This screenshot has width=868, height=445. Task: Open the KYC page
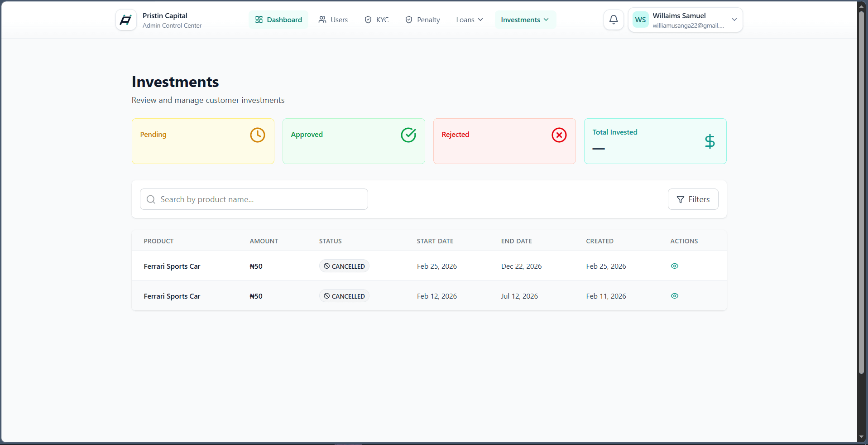377,20
